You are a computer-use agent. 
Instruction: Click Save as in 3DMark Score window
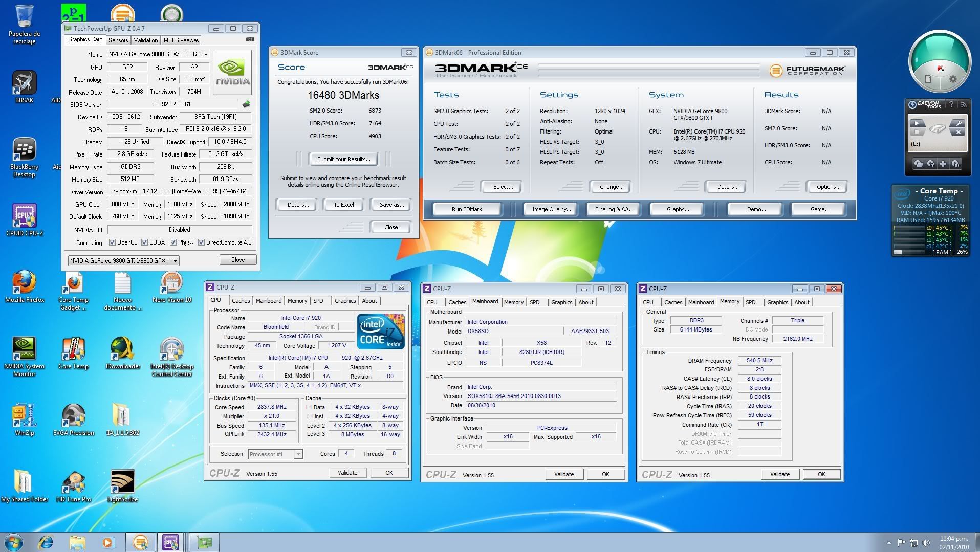tap(391, 205)
